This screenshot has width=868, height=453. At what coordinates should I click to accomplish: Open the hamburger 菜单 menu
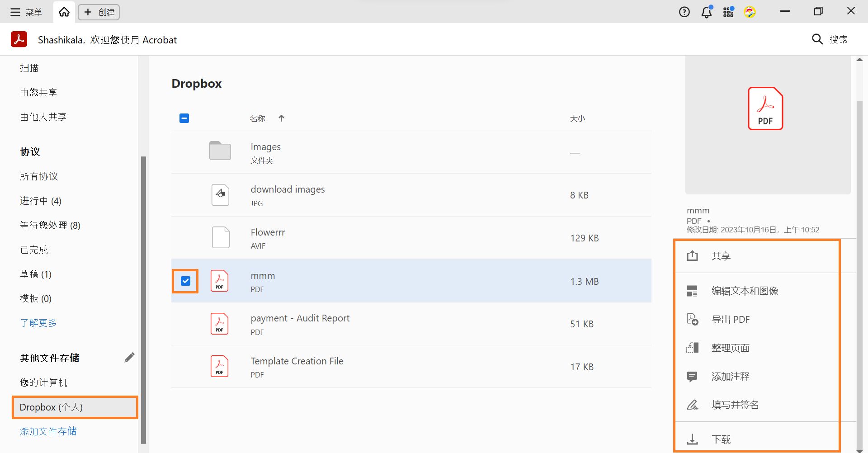(x=26, y=12)
